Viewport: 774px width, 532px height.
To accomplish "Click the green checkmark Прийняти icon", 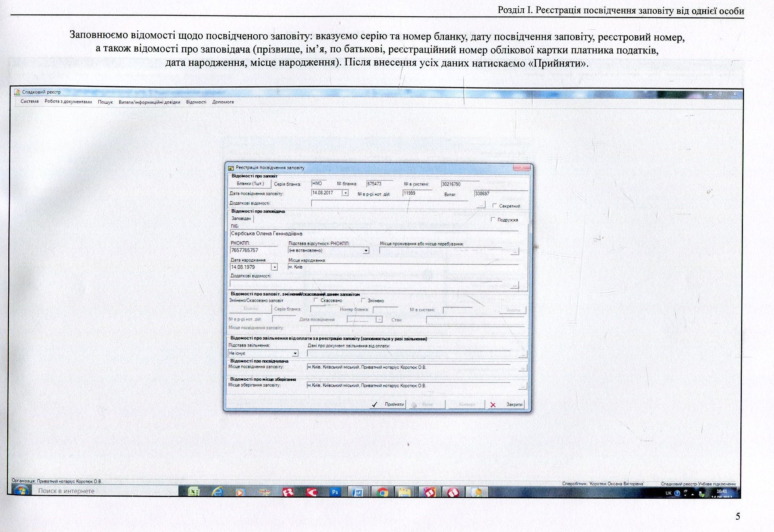I will click(x=374, y=404).
